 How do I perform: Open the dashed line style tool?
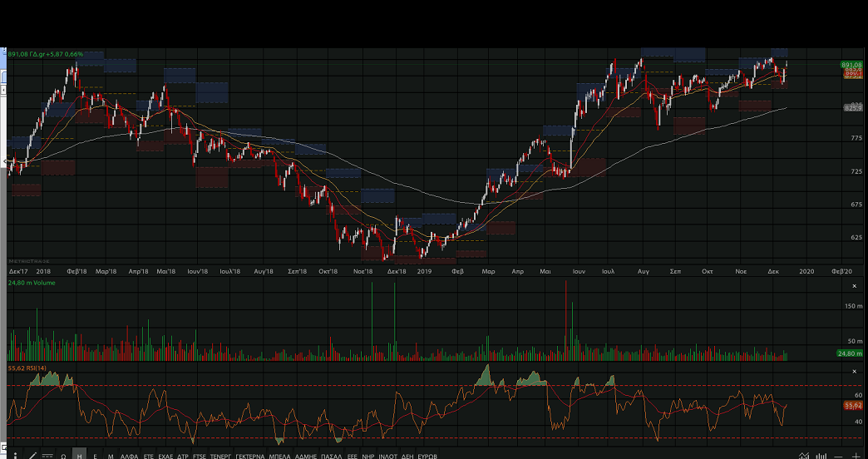coord(47,455)
